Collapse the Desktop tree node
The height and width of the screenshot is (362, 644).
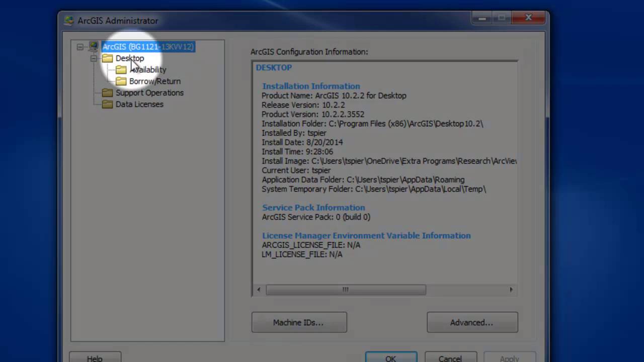(x=94, y=58)
